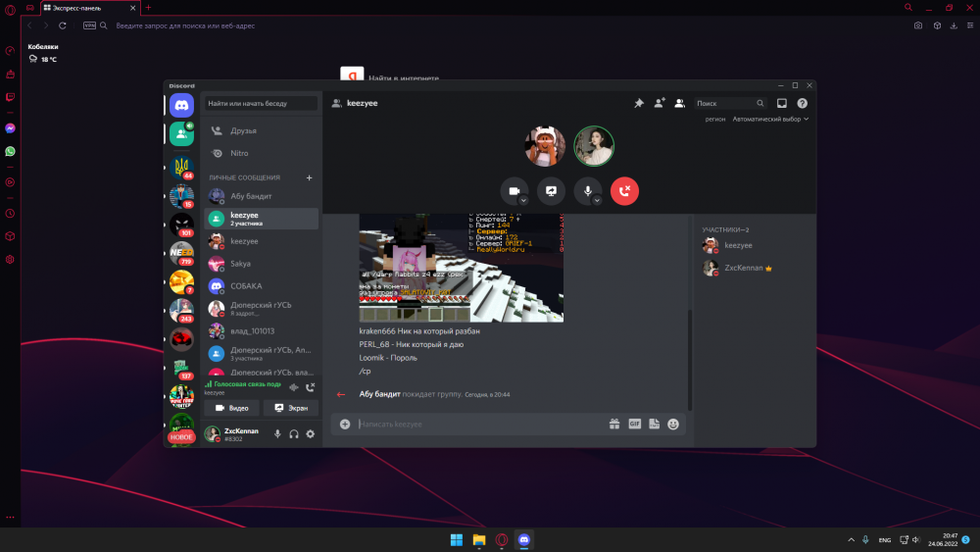Viewport: 980px width, 552px height.
Task: Open СОБАКА conversation
Action: click(261, 286)
